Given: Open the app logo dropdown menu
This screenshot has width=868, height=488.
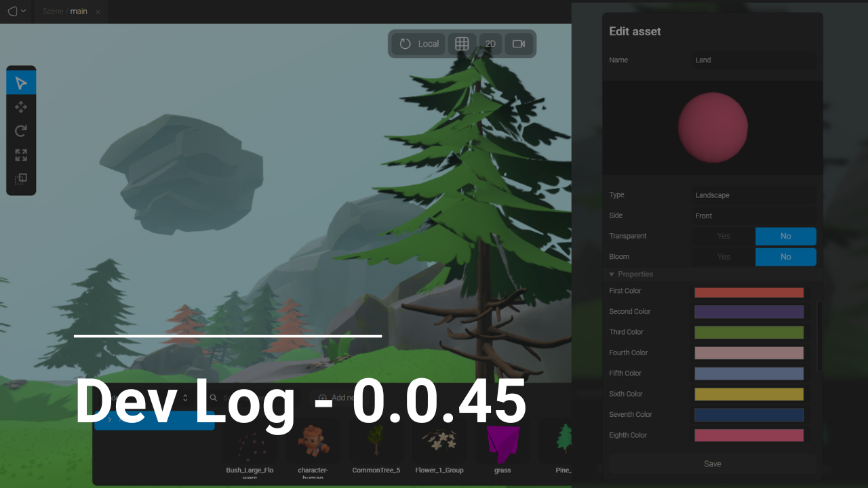Looking at the screenshot, I should click(x=16, y=12).
